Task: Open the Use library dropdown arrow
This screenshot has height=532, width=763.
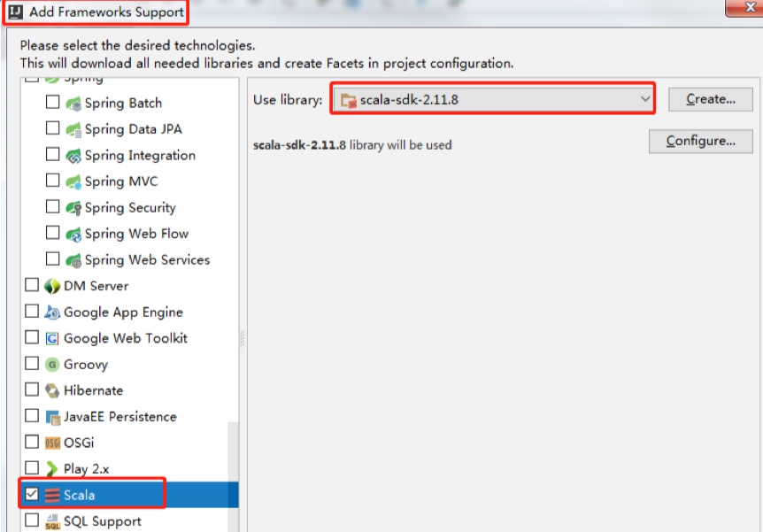Action: (644, 99)
